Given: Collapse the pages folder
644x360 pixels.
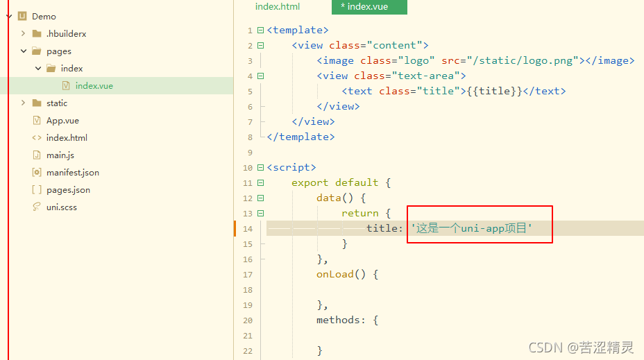Looking at the screenshot, I should (24, 51).
